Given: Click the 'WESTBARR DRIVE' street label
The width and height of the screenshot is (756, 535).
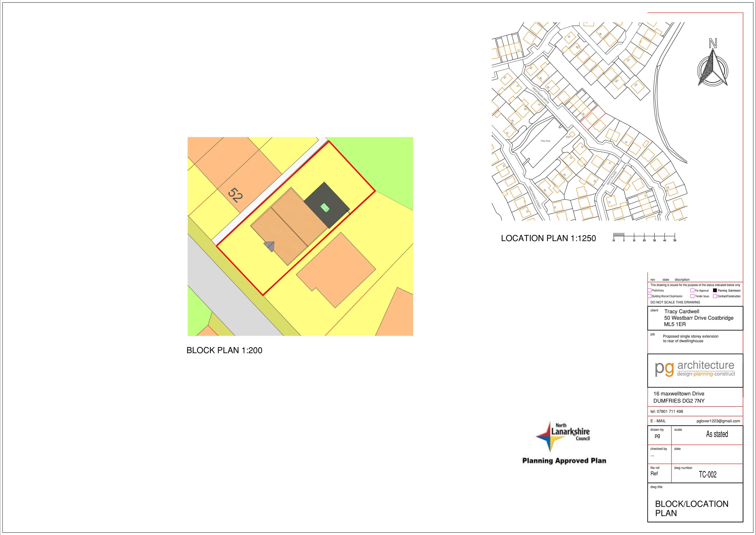Looking at the screenshot, I should coord(541,96).
